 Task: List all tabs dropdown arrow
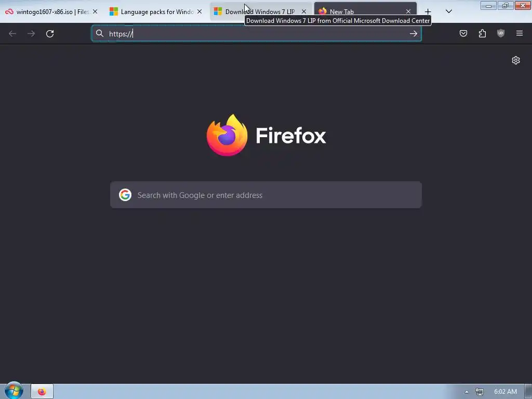click(x=448, y=11)
